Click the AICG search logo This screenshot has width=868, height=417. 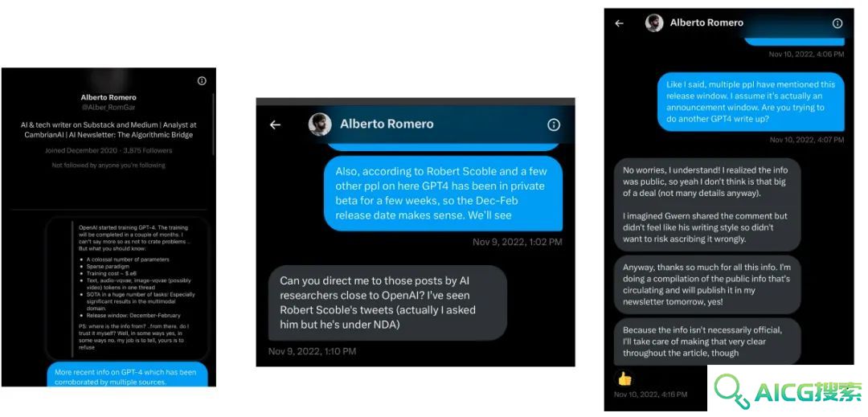788,390
